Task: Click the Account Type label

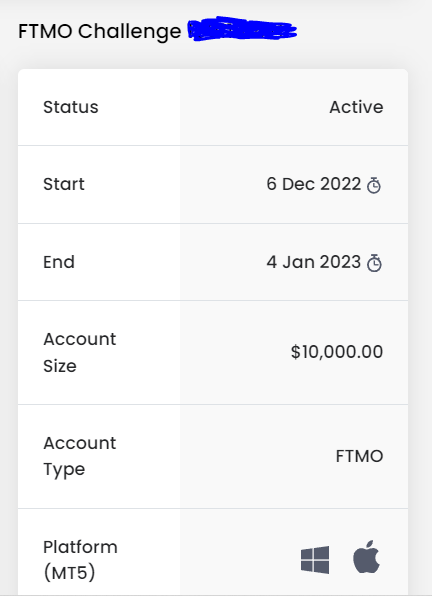Action: (x=79, y=457)
